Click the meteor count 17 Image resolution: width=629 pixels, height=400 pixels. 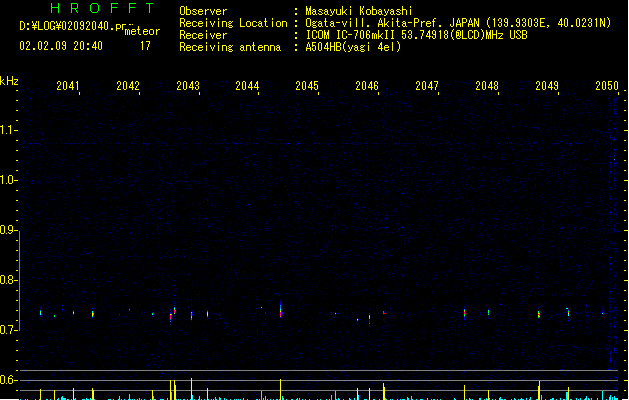(145, 46)
